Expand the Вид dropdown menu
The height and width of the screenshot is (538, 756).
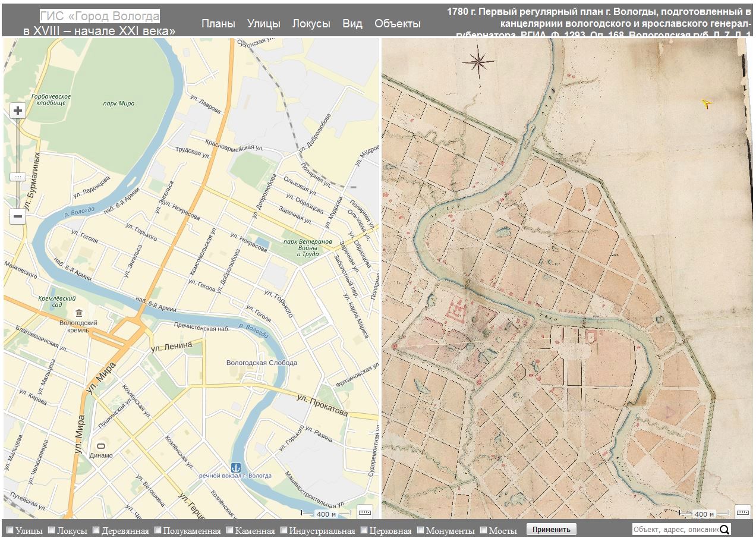tap(352, 24)
